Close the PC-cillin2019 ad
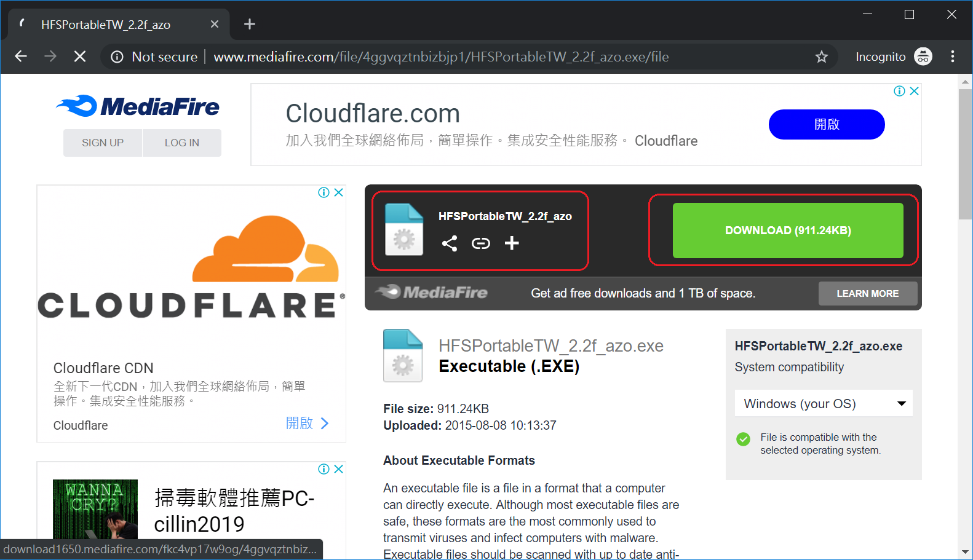The image size is (973, 560). pyautogui.click(x=339, y=469)
